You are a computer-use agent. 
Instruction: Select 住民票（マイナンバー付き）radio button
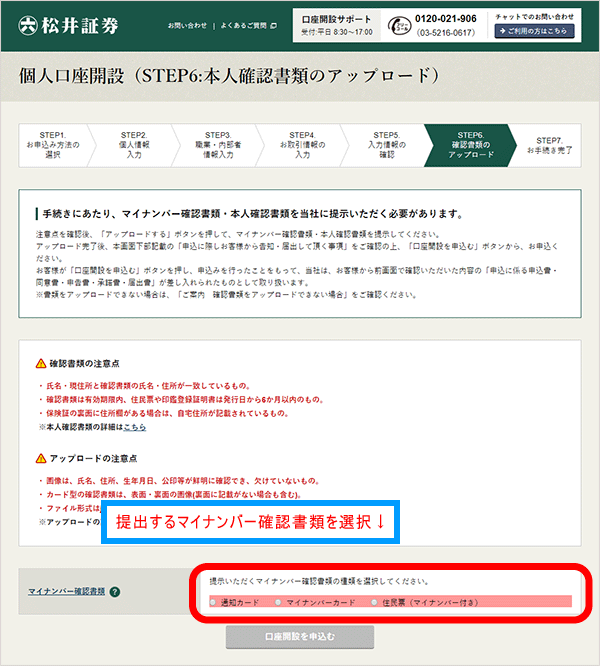coord(374,602)
